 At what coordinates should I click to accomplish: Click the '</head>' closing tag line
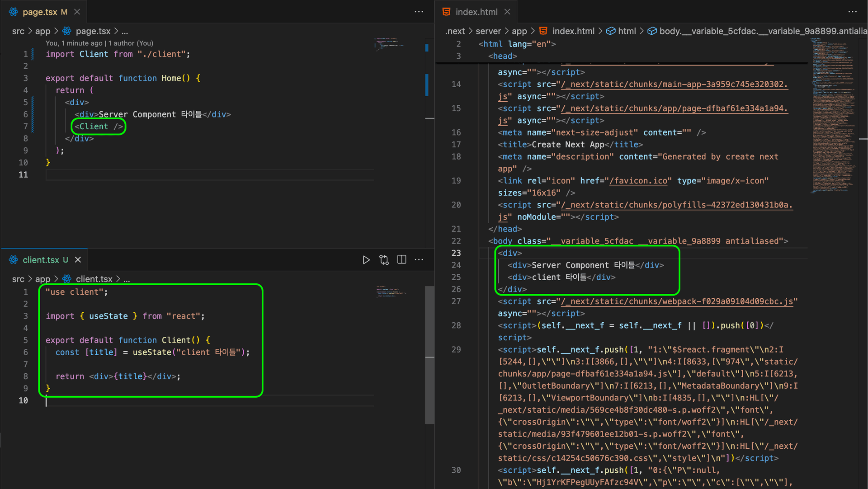(505, 229)
